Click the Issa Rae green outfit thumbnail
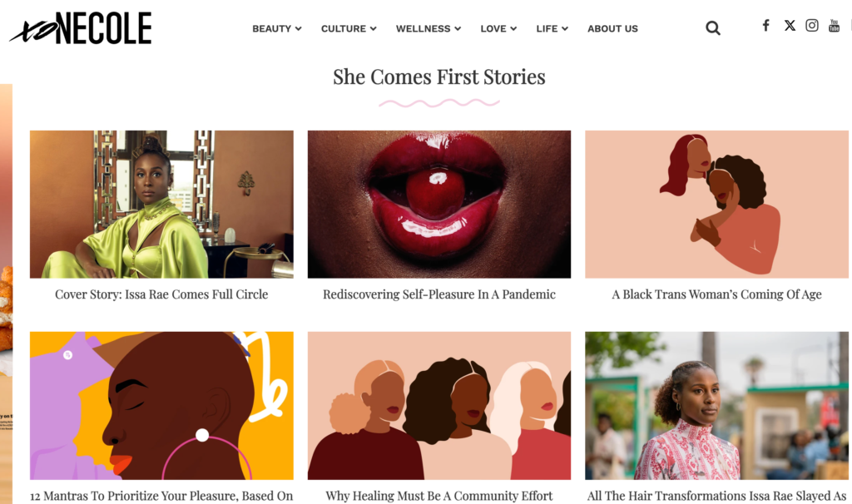The height and width of the screenshot is (504, 852). [161, 204]
